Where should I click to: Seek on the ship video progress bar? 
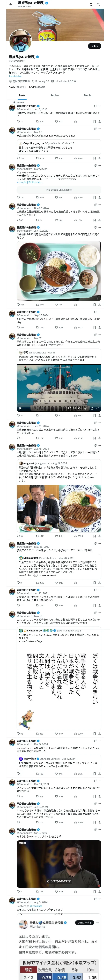pos(59,404)
